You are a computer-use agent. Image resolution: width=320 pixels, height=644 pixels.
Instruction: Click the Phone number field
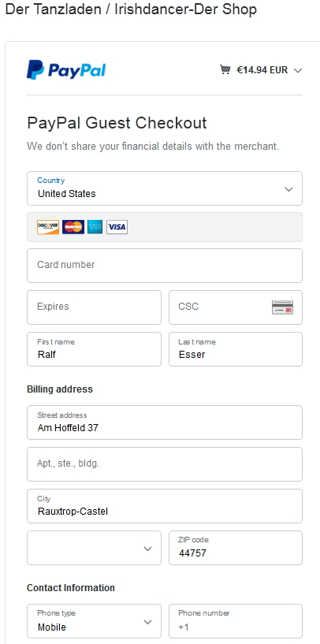(236, 621)
